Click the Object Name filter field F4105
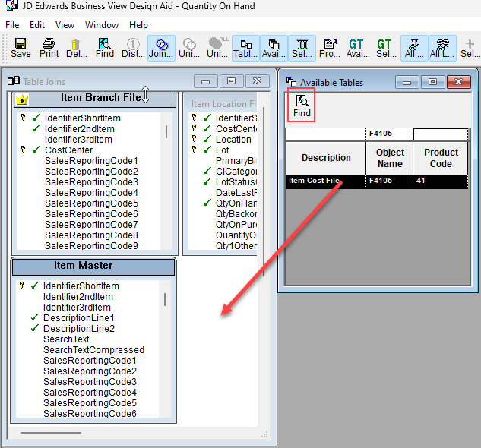The width and height of the screenshot is (481, 448). point(389,134)
